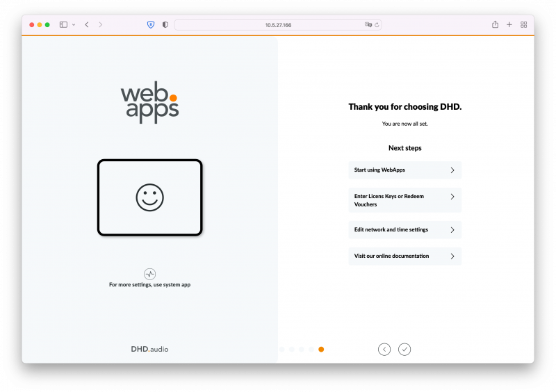Select Start using WebApps
Screen dimensions: 556x392
[405, 170]
